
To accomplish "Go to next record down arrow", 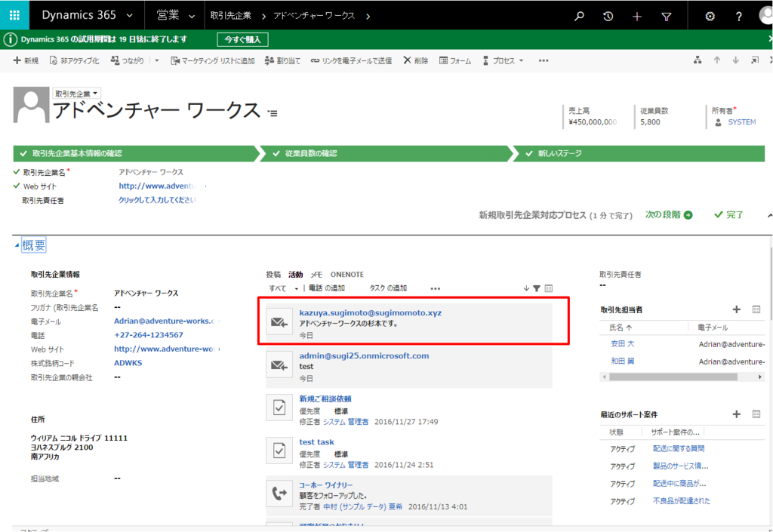I will (x=735, y=60).
